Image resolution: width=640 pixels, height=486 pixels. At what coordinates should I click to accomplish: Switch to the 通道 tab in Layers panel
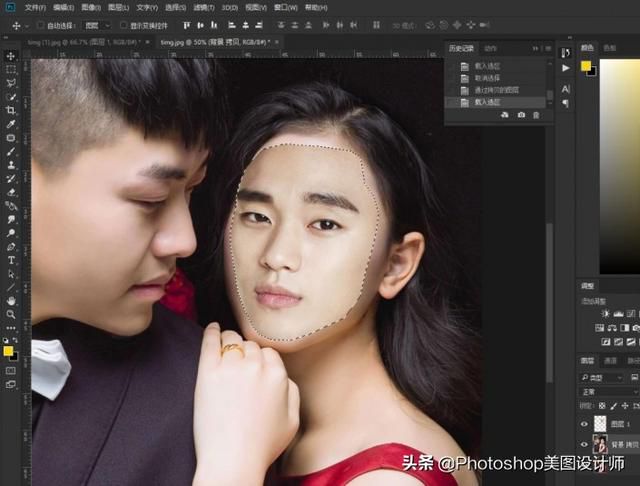610,361
